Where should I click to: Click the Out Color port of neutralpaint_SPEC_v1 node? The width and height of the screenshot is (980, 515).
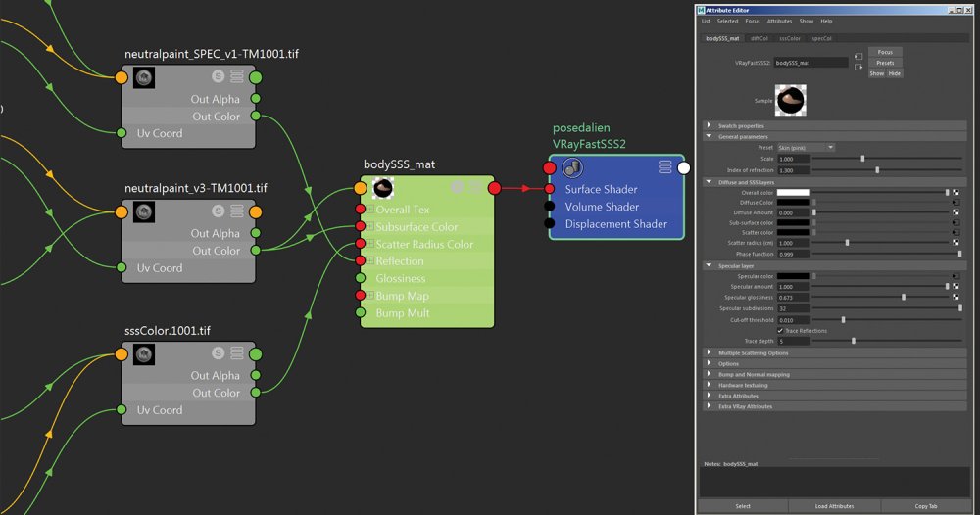pos(256,116)
